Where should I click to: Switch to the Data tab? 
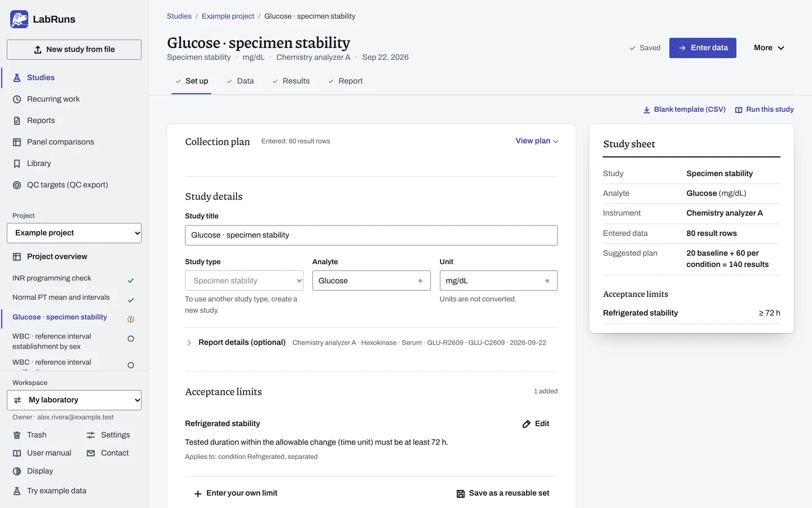click(240, 81)
